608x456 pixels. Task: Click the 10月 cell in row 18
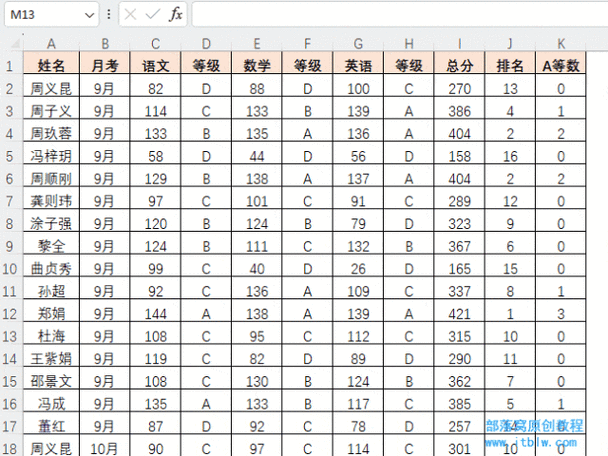click(x=104, y=449)
